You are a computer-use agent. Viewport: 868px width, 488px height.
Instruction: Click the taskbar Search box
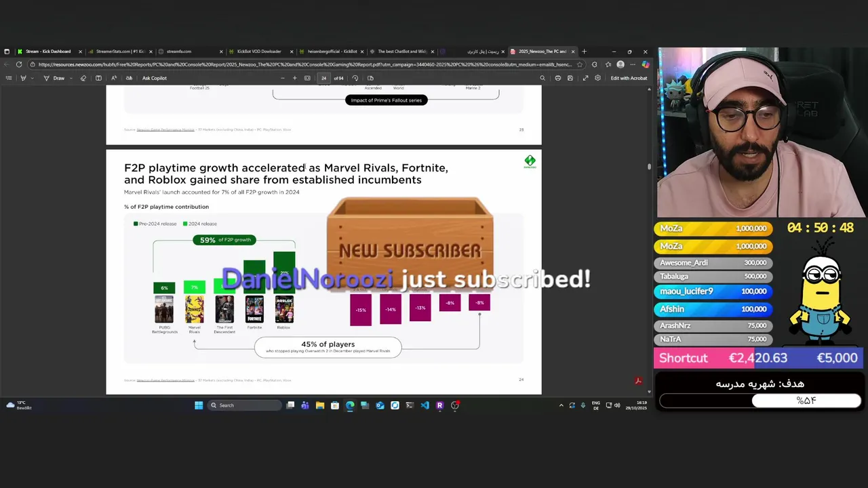[245, 405]
